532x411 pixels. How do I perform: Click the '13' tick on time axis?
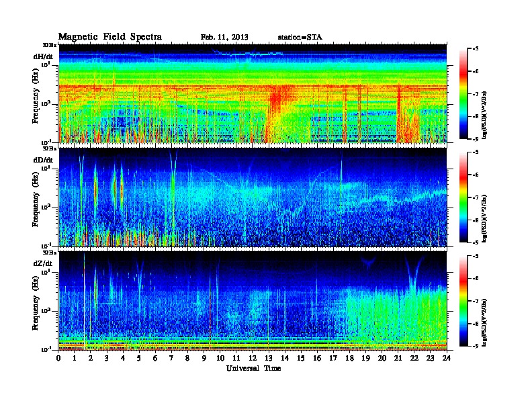coord(269,358)
